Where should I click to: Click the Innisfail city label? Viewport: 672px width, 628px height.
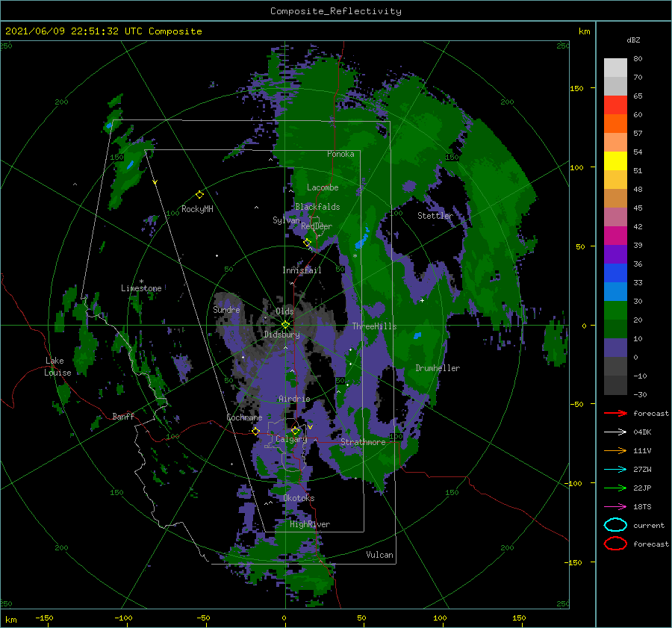pos(302,270)
